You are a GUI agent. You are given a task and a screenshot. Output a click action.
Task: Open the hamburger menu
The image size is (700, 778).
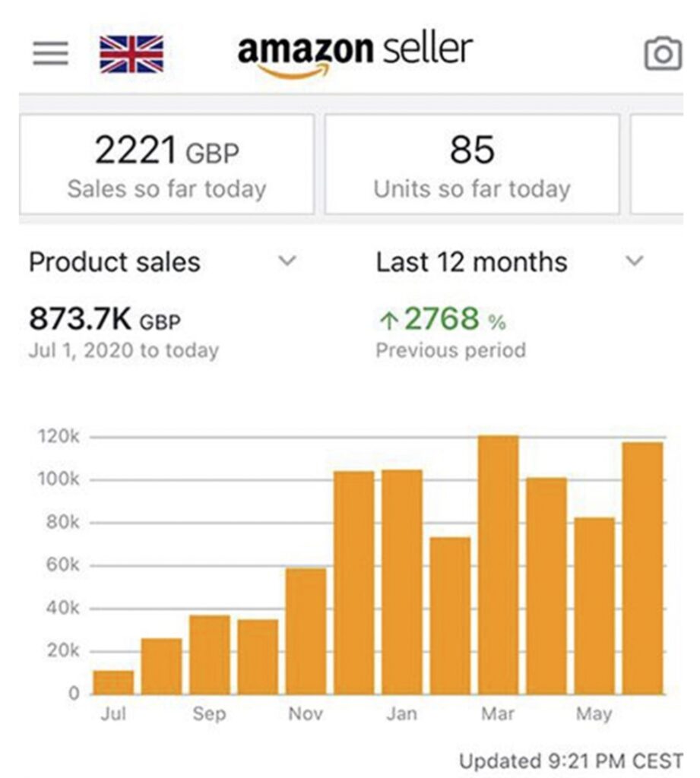50,54
